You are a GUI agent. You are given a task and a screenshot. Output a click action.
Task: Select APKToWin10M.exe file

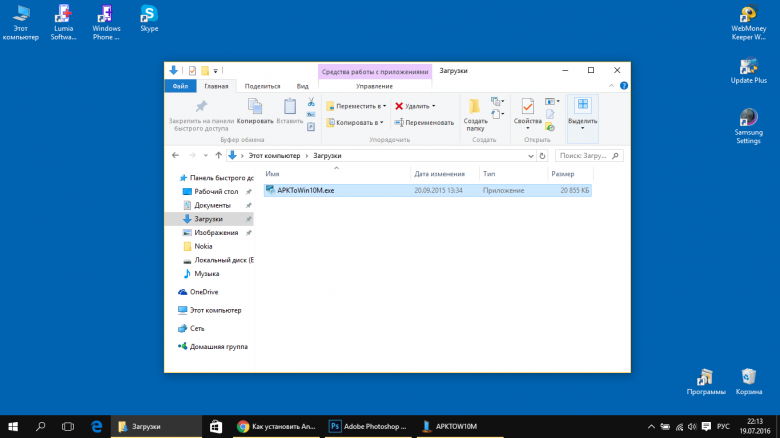[428, 190]
